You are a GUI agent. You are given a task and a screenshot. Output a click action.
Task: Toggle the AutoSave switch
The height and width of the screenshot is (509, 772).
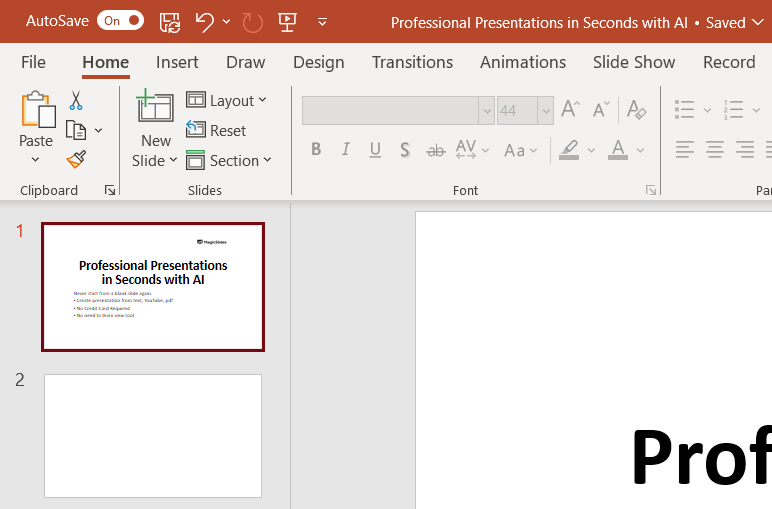tap(121, 21)
